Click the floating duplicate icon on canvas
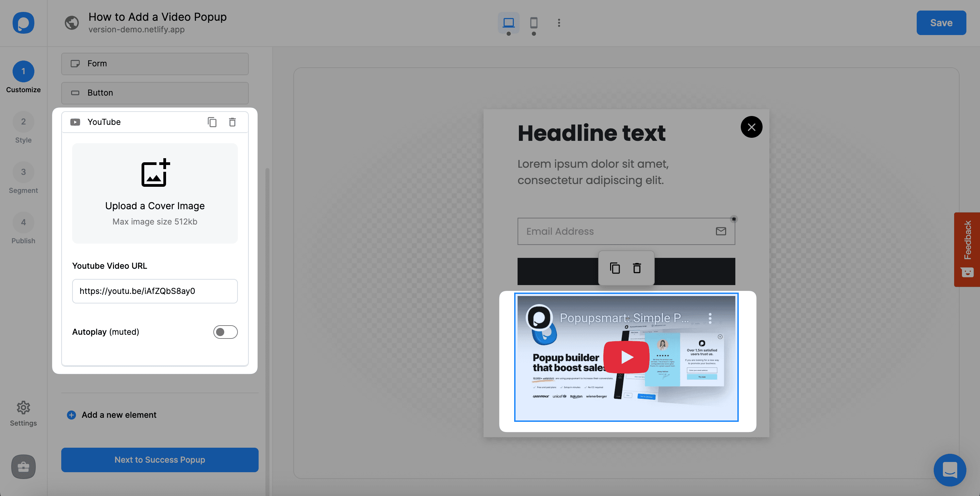Image resolution: width=980 pixels, height=496 pixels. [615, 268]
